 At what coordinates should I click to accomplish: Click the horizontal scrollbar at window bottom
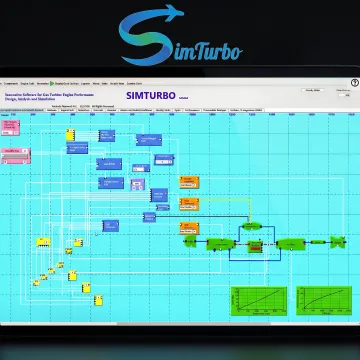(x=193, y=324)
